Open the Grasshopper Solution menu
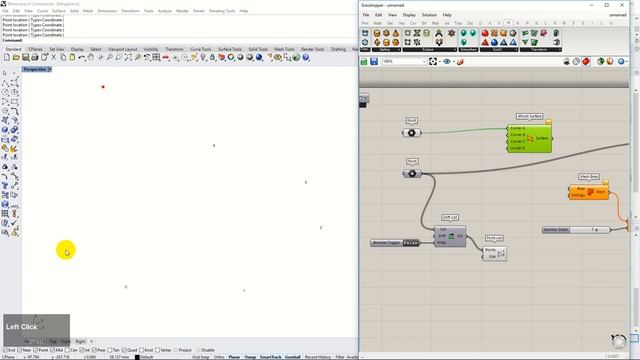Image resolution: width=640 pixels, height=360 pixels. [x=429, y=15]
